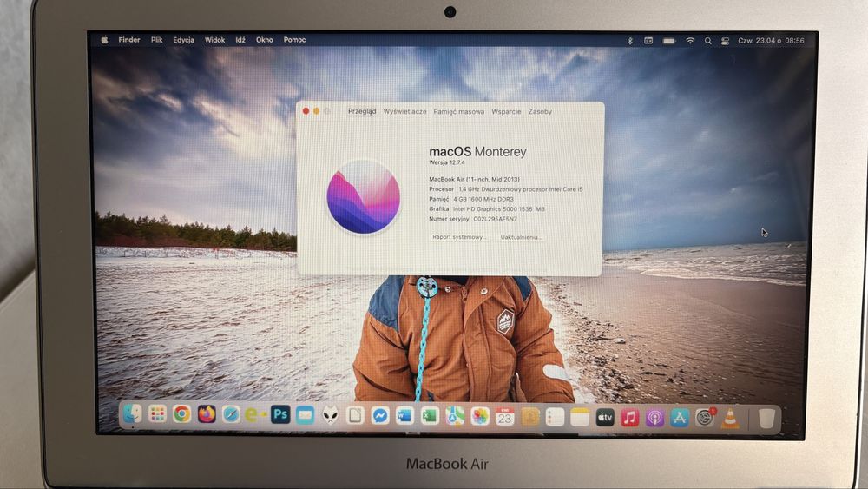Viewport: 868px width, 489px height.
Task: Switch to the Wyświetlacze tab
Action: tap(404, 111)
